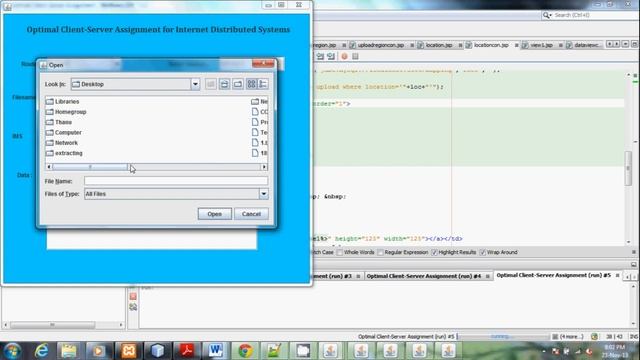Open Windows Media Player from taskbar
Image resolution: width=640 pixels, height=360 pixels.
coord(98,351)
